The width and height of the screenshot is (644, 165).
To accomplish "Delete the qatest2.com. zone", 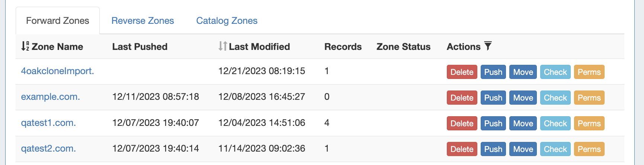I will 462,149.
